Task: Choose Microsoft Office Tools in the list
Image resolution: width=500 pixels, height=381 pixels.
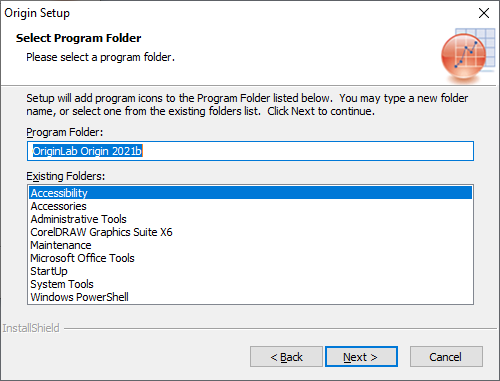Action: tap(251, 258)
